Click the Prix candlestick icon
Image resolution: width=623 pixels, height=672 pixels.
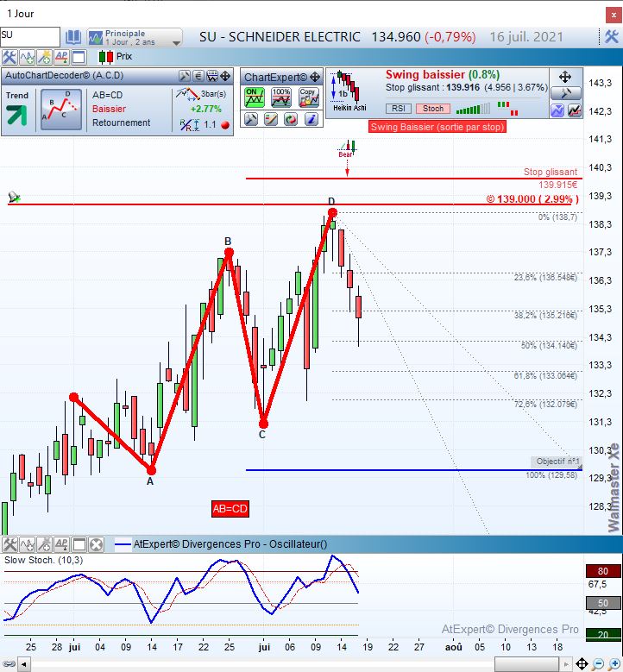pyautogui.click(x=106, y=57)
